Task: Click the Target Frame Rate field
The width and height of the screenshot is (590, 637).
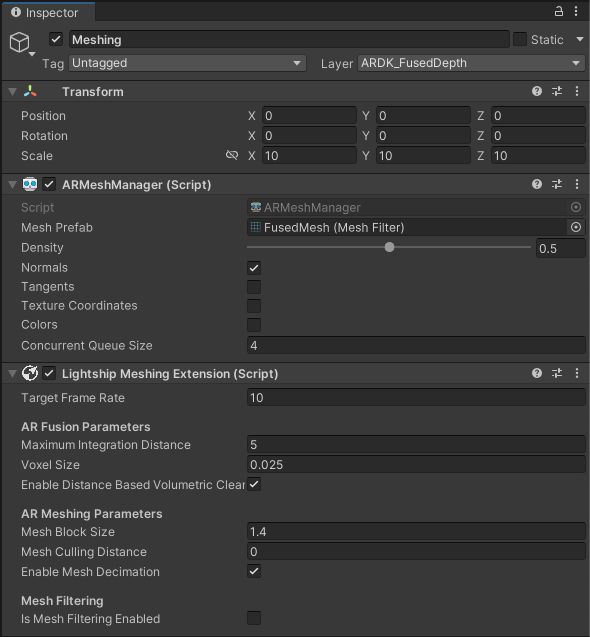Action: [416, 397]
